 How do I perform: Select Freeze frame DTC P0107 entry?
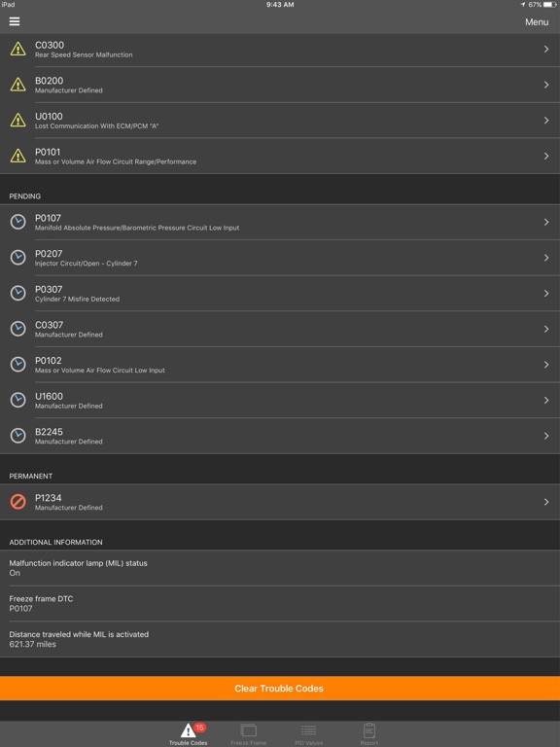(x=280, y=604)
